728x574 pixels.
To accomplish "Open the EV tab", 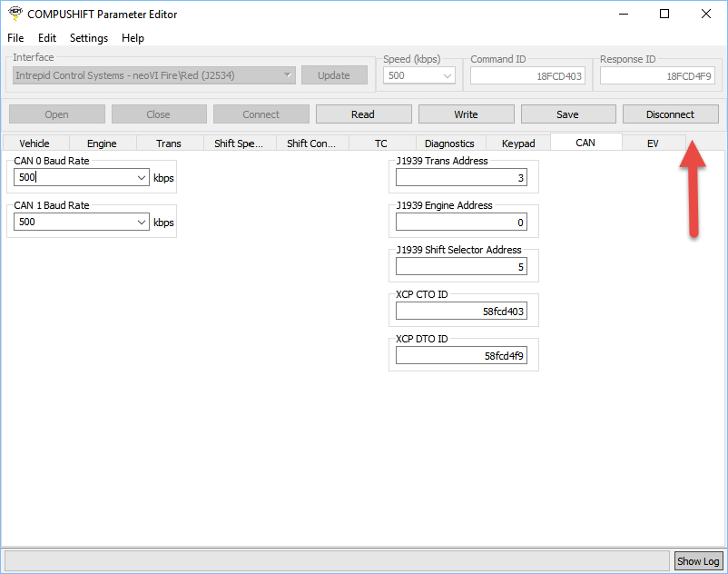I will 653,143.
